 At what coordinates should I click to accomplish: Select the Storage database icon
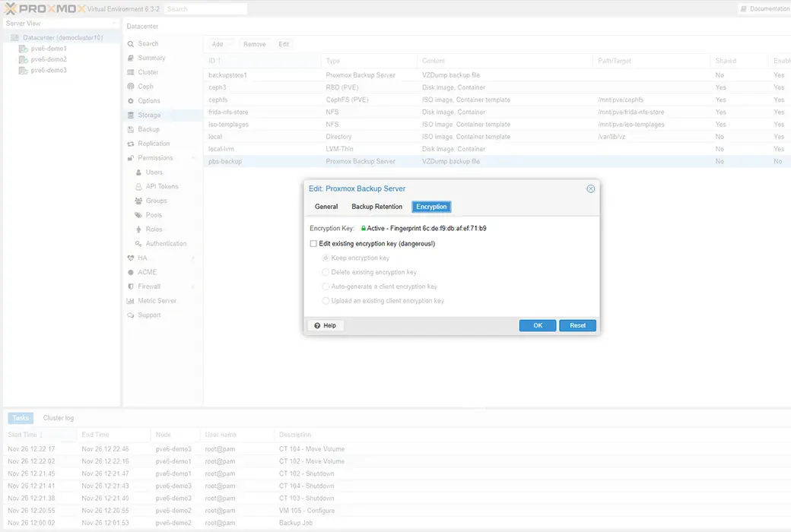pyautogui.click(x=131, y=115)
